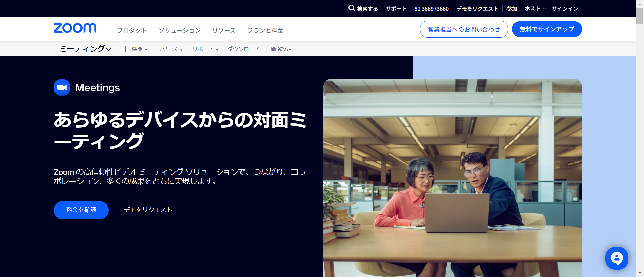Click デモをリクエスト link in hero section
Image resolution: width=644 pixels, height=277 pixels.
[x=148, y=210]
